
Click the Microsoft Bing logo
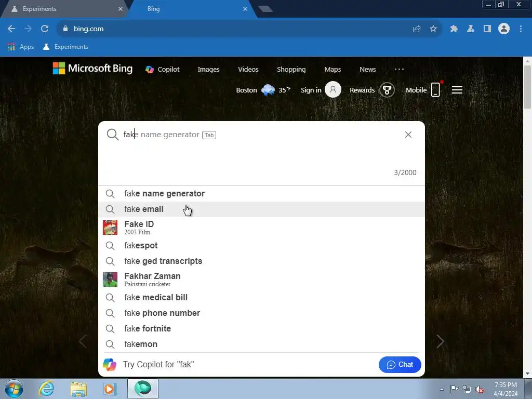[x=92, y=68]
